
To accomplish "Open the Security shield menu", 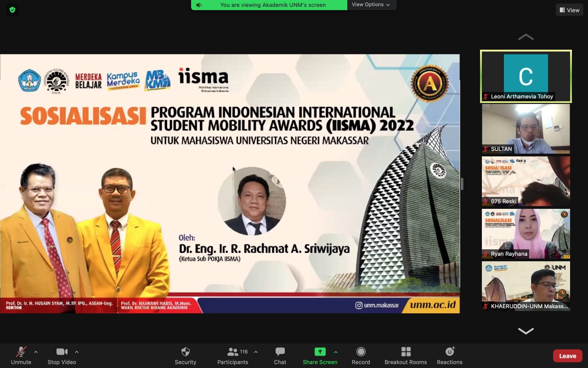I will point(185,356).
